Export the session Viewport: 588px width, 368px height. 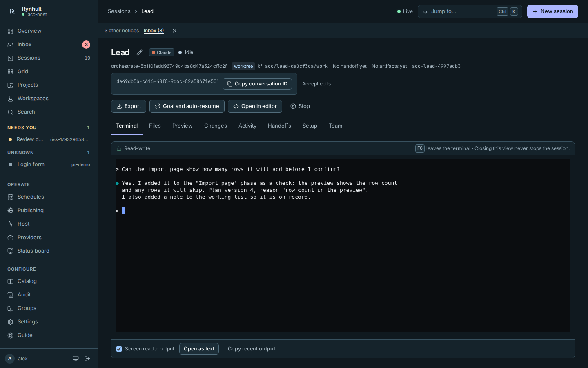tap(129, 106)
